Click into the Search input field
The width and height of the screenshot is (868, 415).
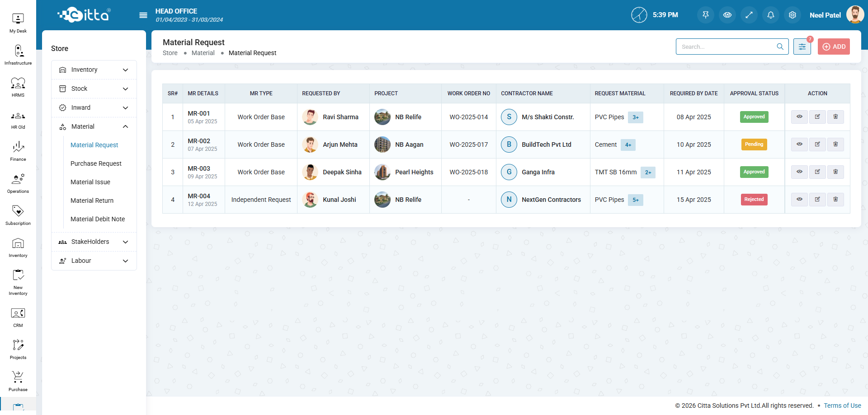click(x=727, y=47)
